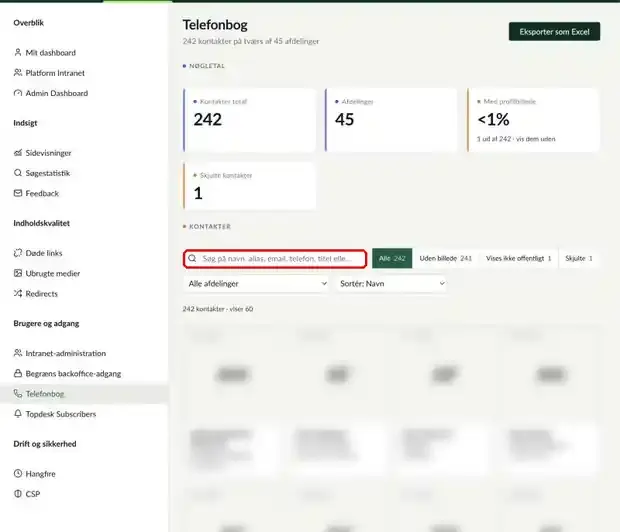Click the Indsigt sidebar heading
Screen dimensions: 620x532
(25, 123)
